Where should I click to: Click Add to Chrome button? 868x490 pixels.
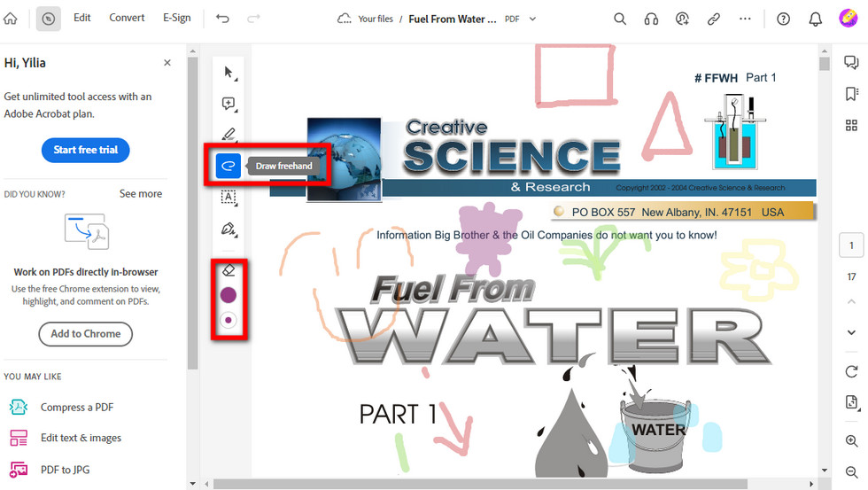tap(86, 334)
